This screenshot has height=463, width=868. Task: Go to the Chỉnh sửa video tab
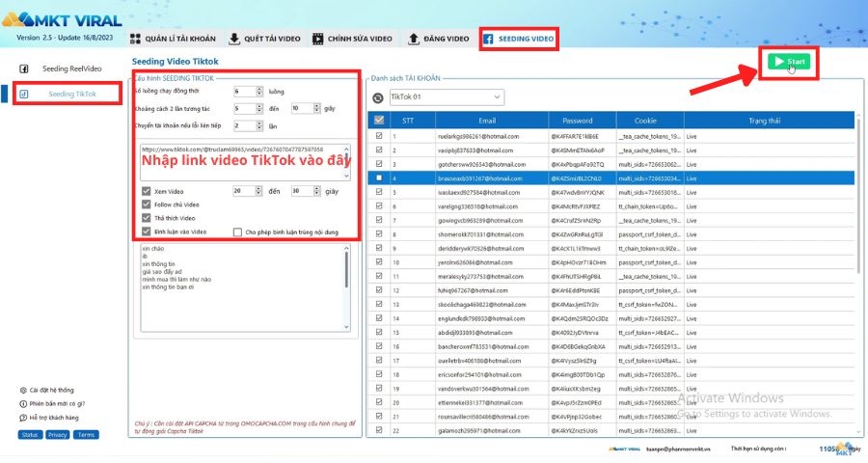pos(352,39)
